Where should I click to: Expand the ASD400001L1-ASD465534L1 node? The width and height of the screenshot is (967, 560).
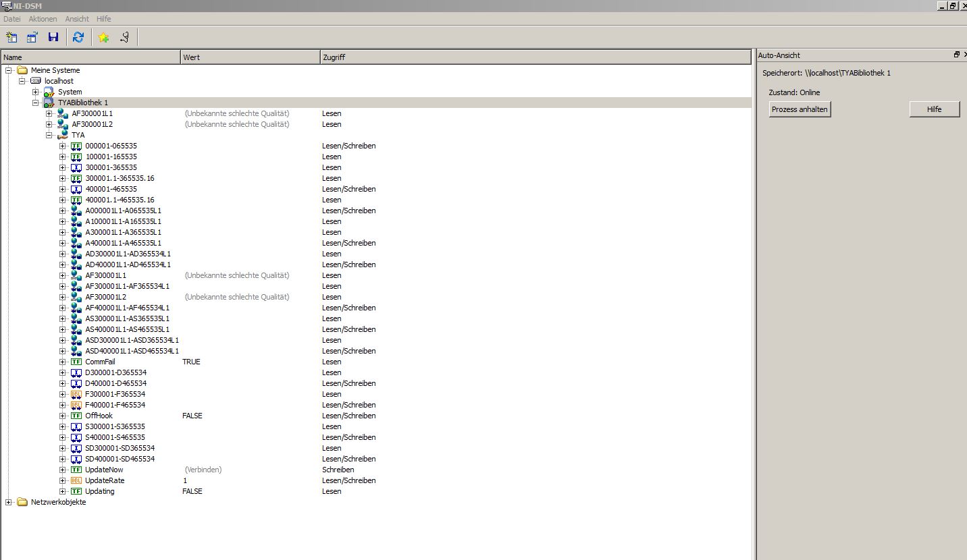63,351
